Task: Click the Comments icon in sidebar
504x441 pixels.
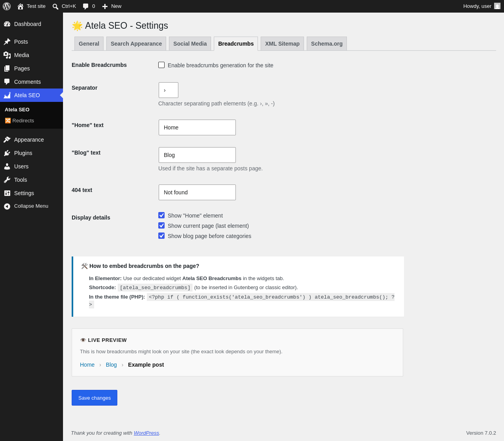Action: click(7, 82)
